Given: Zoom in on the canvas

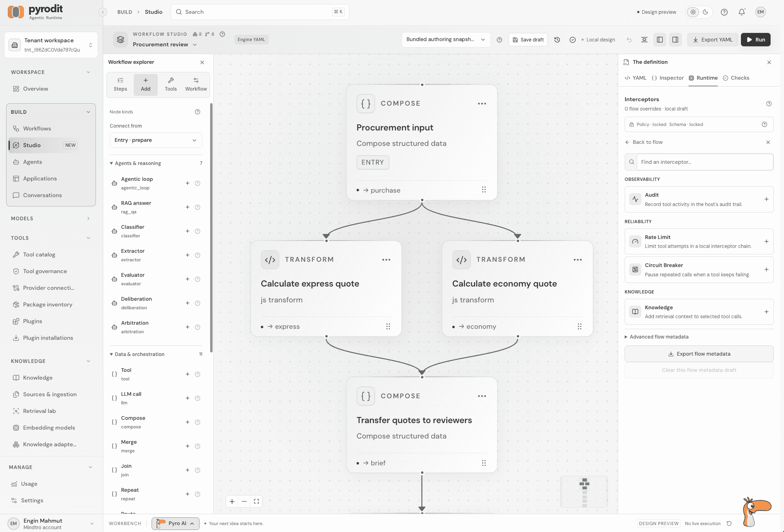Looking at the screenshot, I should [x=232, y=502].
